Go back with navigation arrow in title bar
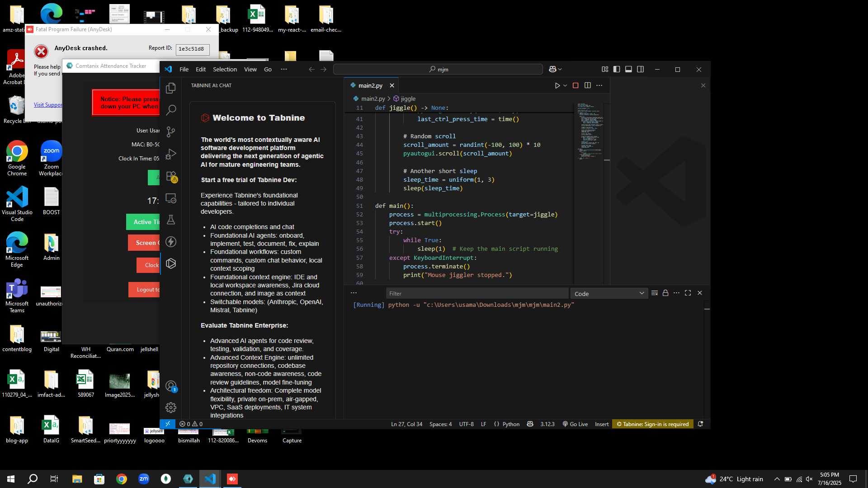 pos(311,69)
